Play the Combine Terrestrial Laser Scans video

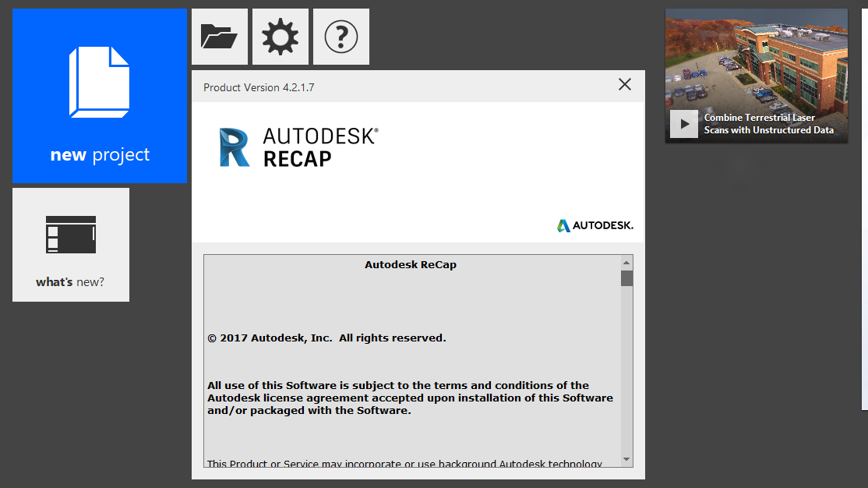pos(683,124)
